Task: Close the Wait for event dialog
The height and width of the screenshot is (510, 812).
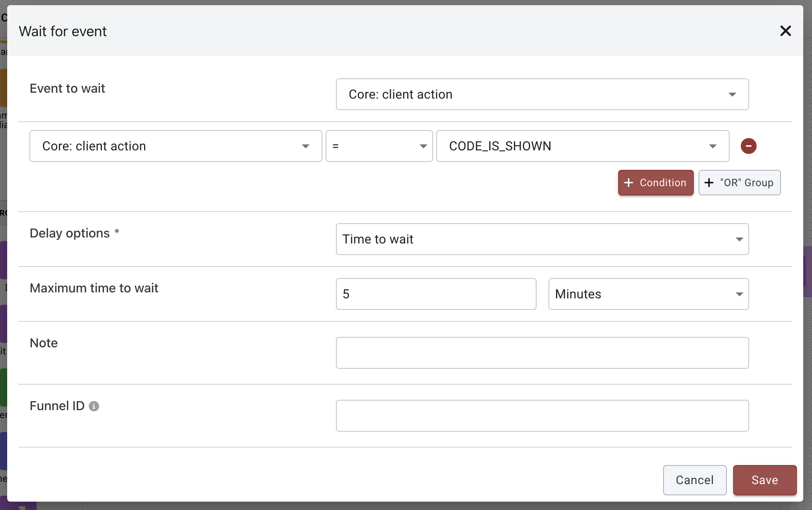Action: (785, 31)
